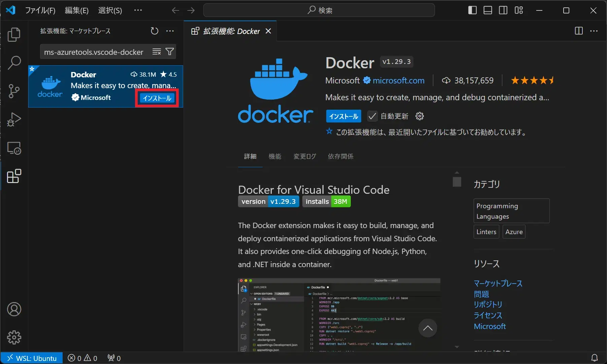Click the errors and warnings status indicator
This screenshot has width=607, height=364.
click(82, 358)
